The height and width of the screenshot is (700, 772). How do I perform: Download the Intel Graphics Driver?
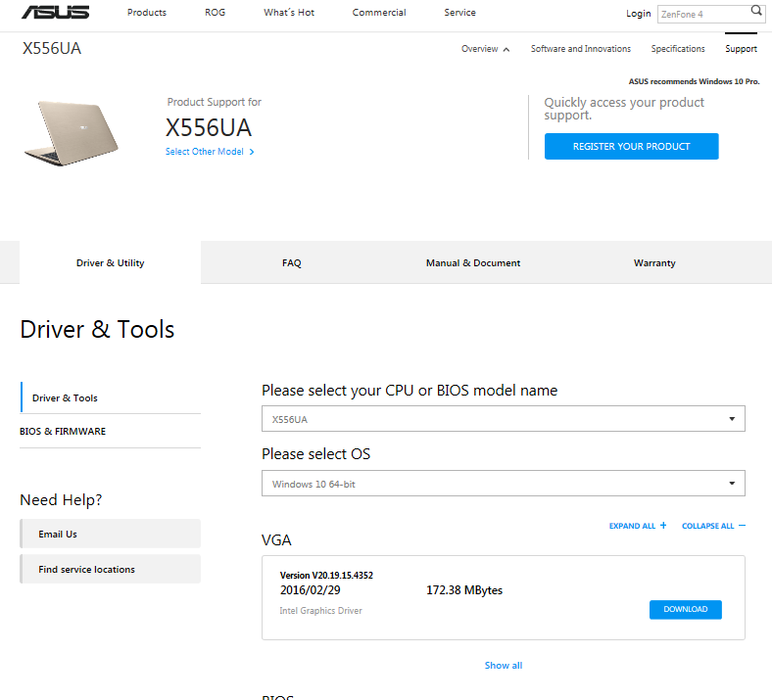point(686,610)
